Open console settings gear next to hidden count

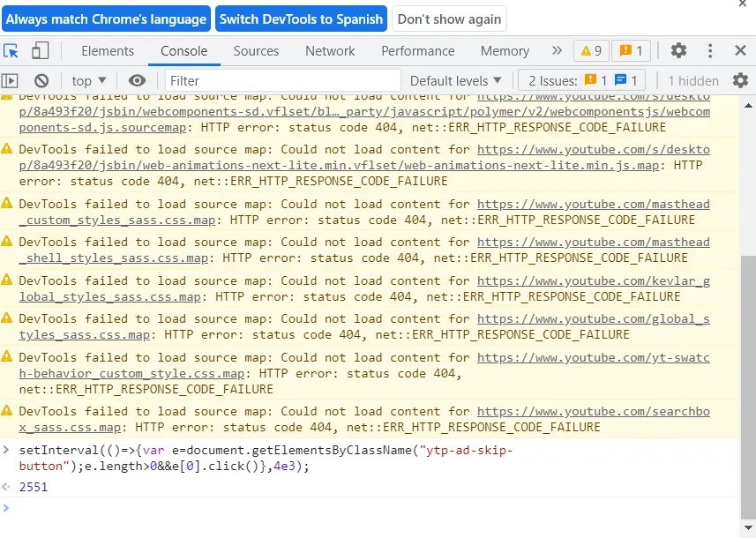pos(740,80)
